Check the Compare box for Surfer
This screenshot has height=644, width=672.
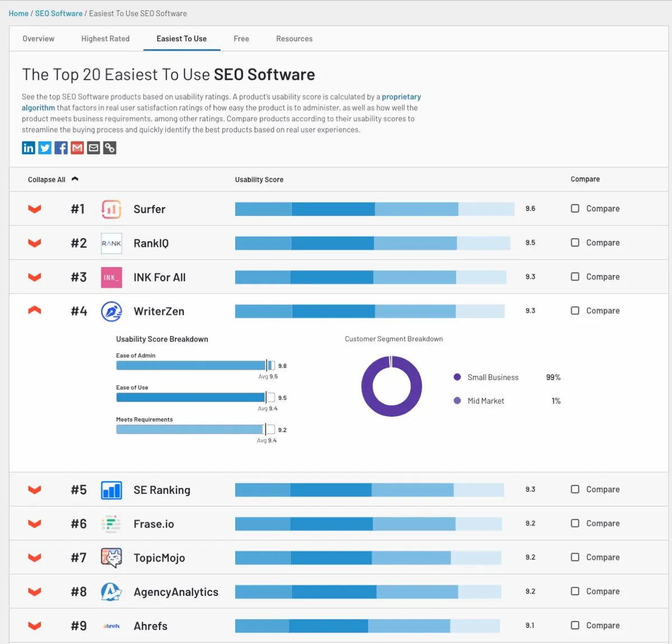575,208
